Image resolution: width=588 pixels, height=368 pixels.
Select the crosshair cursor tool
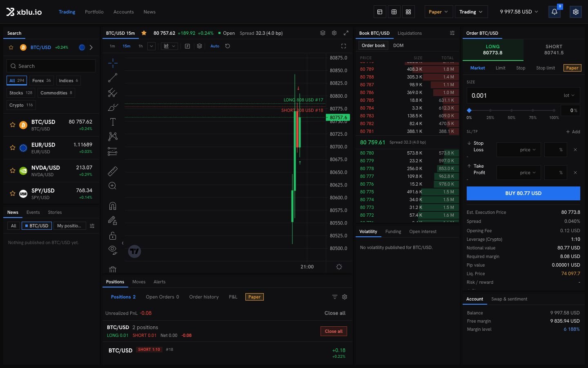(113, 63)
